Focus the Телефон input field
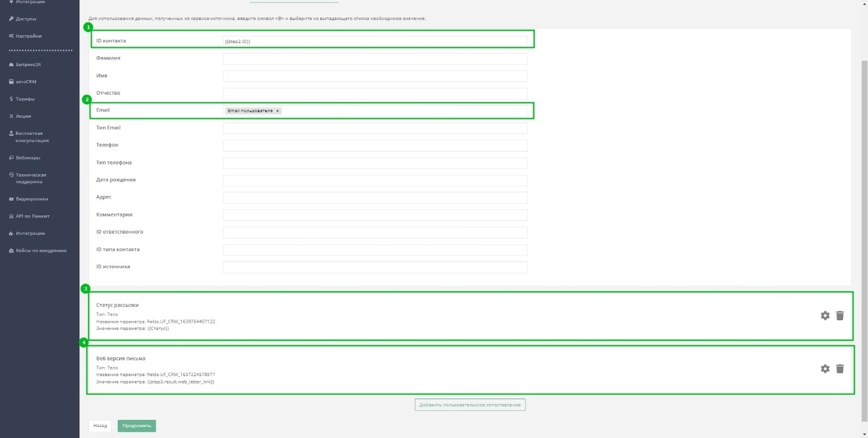Image resolution: width=868 pixels, height=438 pixels. (375, 146)
